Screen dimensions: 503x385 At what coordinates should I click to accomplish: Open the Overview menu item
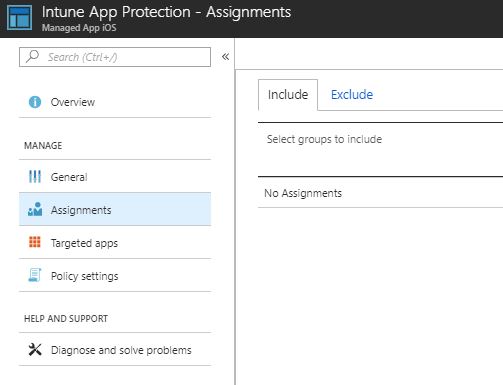[x=115, y=102]
